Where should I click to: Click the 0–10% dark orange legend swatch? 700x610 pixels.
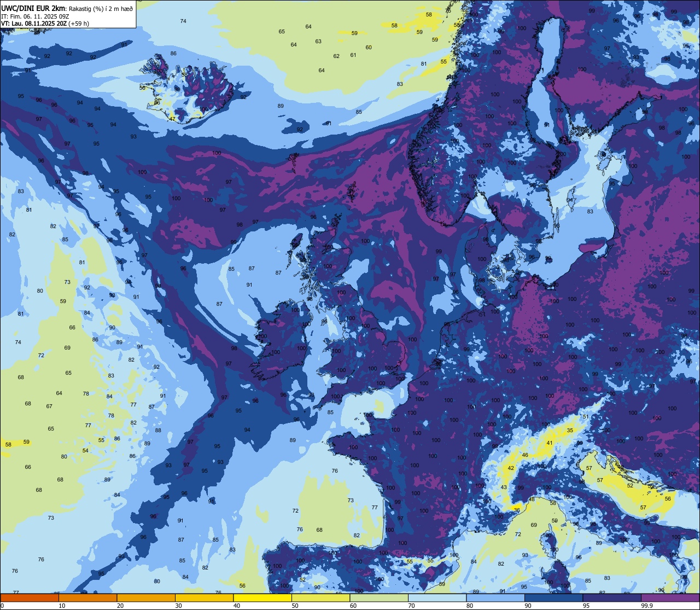[x=30, y=597]
